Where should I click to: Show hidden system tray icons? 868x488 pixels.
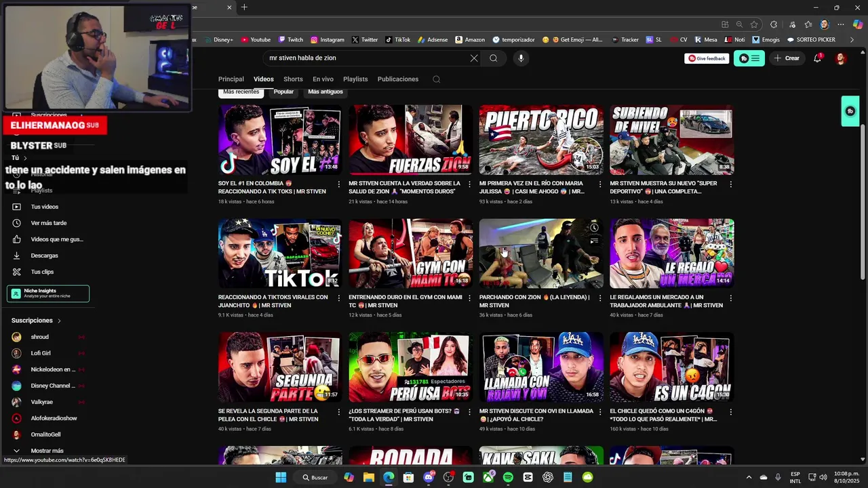pyautogui.click(x=749, y=477)
